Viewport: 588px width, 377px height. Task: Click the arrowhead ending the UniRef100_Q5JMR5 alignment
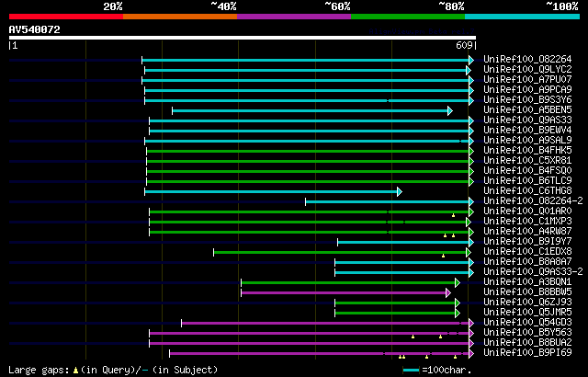458,314
